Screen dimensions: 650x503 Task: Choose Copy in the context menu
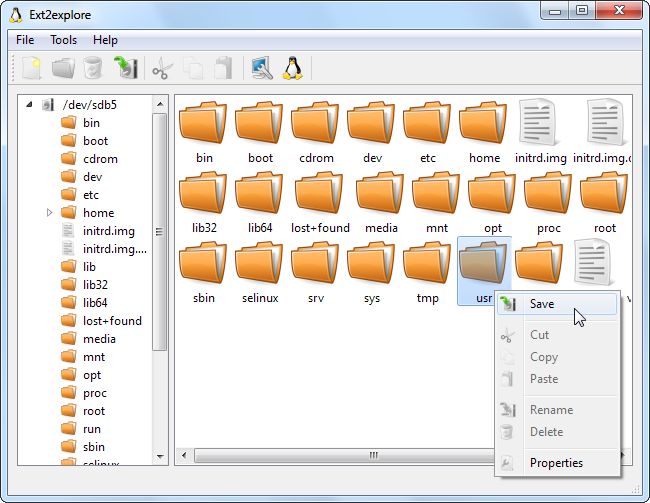tap(557, 357)
